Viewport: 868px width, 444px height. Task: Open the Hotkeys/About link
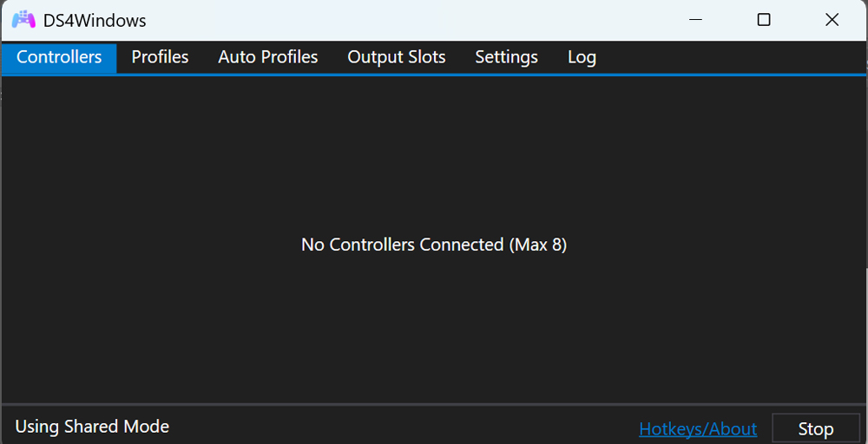click(x=698, y=428)
